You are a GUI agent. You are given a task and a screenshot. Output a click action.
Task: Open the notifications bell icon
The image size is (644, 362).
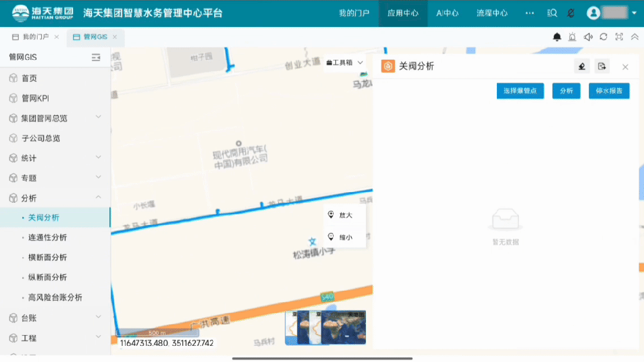coord(557,36)
